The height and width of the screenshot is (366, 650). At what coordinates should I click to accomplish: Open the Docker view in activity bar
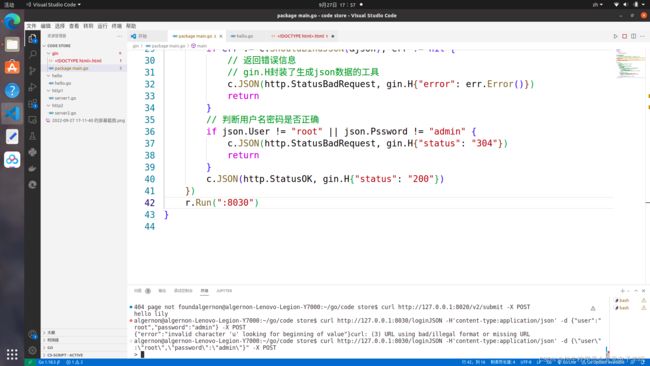pyautogui.click(x=32, y=168)
